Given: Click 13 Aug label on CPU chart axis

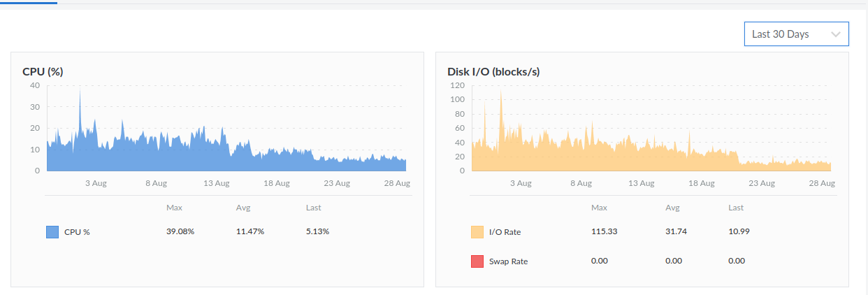Looking at the screenshot, I should [216, 183].
